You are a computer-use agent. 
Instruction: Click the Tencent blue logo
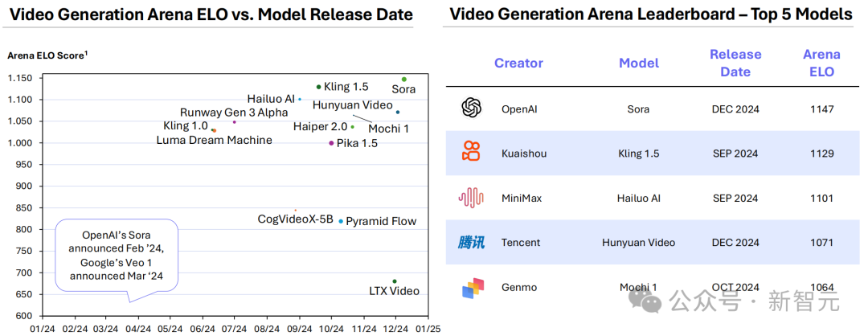(471, 242)
